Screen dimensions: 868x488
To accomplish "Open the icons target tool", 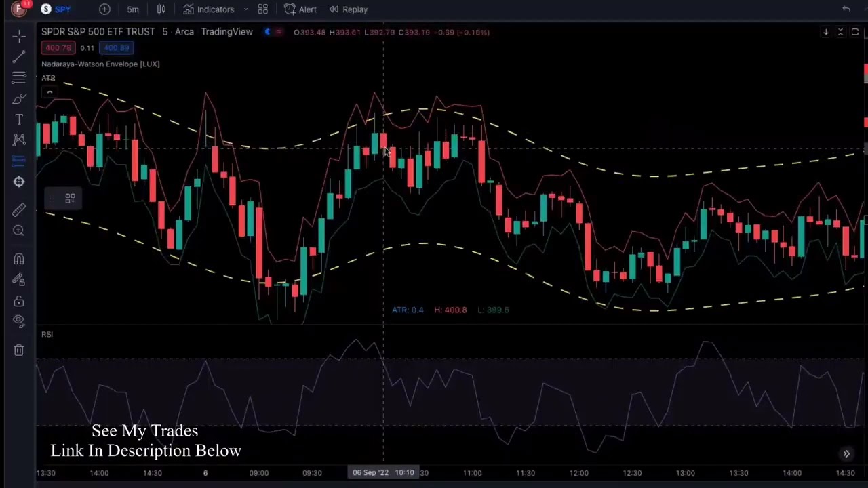I will coord(19,182).
